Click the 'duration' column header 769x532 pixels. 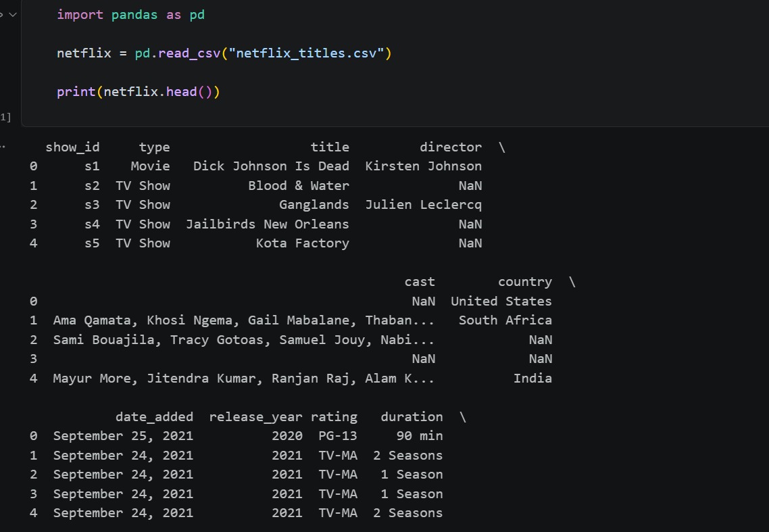click(412, 416)
